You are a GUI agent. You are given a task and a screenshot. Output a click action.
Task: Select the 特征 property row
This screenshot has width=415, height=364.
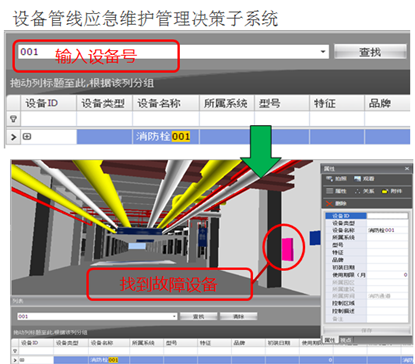[367, 252]
